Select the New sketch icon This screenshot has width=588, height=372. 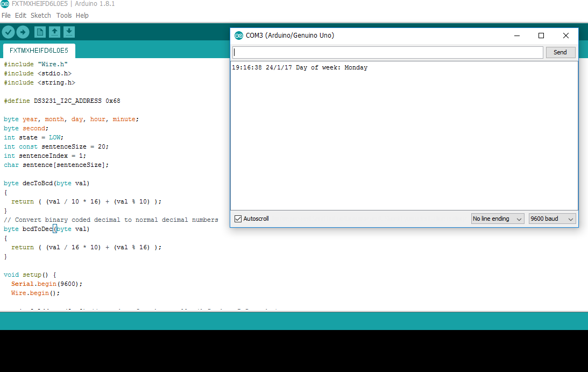(x=39, y=32)
